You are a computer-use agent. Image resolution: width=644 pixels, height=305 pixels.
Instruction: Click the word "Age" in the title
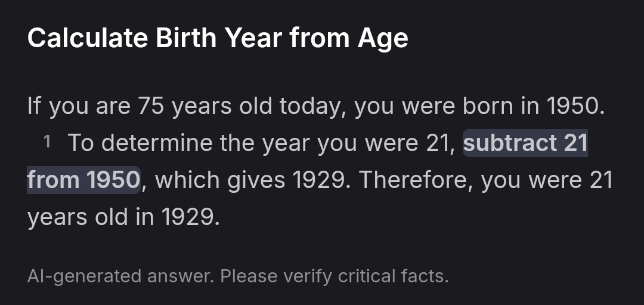(383, 38)
